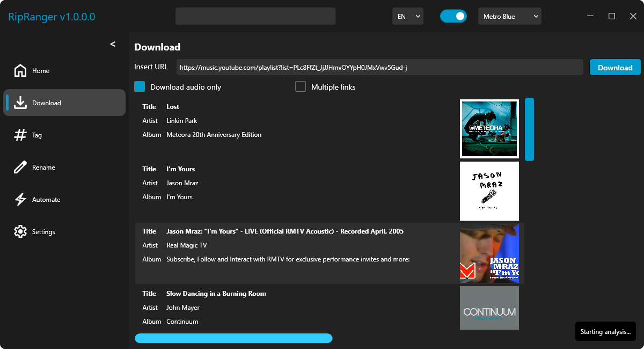Screen dimensions: 644x349
Task: Click artist "Real Magic TV"
Action: 187,245
